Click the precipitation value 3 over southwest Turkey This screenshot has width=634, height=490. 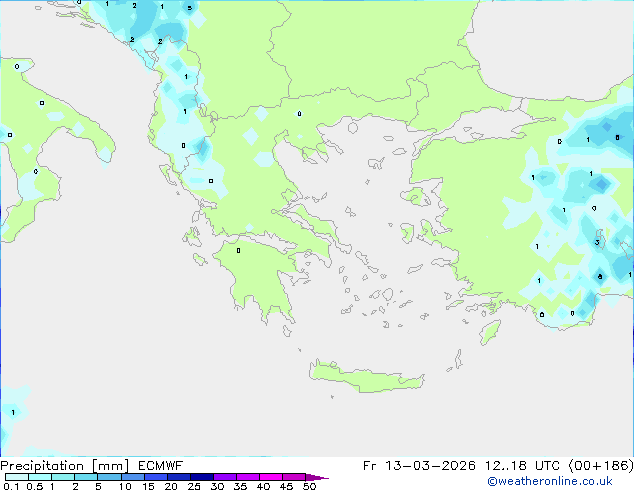coord(597,242)
